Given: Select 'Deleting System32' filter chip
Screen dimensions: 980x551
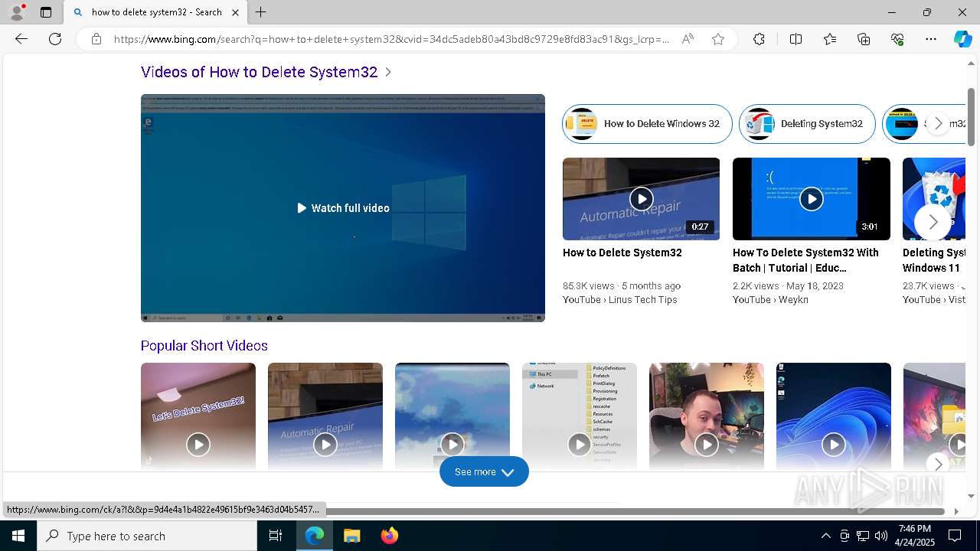Looking at the screenshot, I should [807, 124].
